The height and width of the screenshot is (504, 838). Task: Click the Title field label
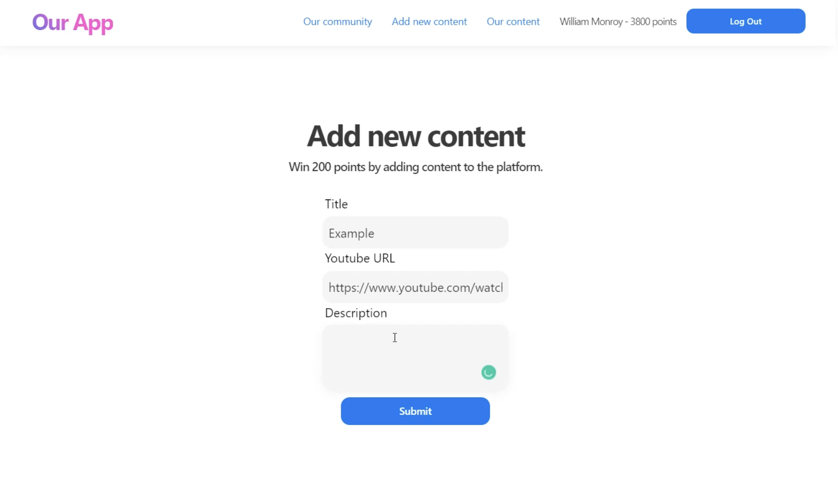click(x=336, y=204)
